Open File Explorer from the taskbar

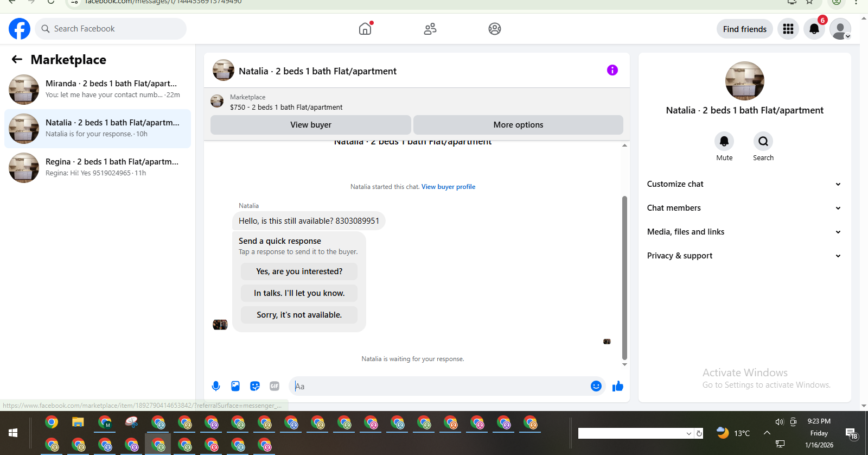coord(78,422)
